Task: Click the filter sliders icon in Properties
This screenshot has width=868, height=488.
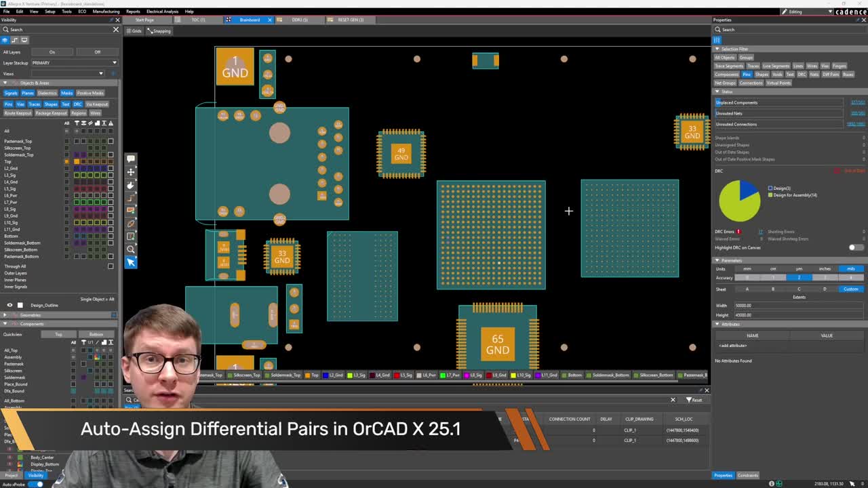Action: [717, 40]
